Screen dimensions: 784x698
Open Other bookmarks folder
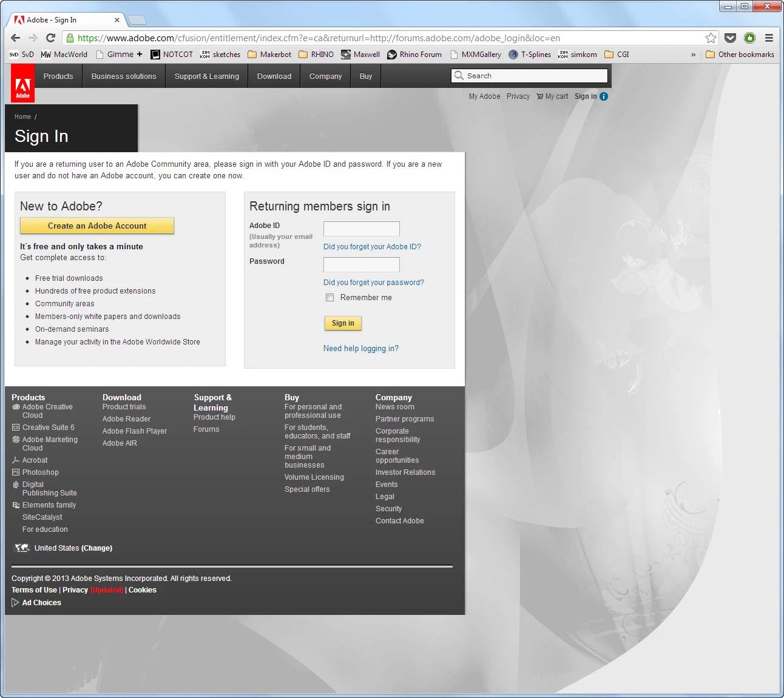point(740,55)
